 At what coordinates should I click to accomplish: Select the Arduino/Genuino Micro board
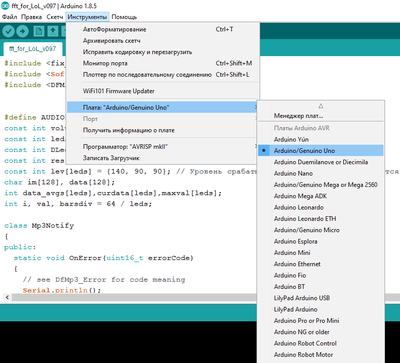pyautogui.click(x=321, y=230)
